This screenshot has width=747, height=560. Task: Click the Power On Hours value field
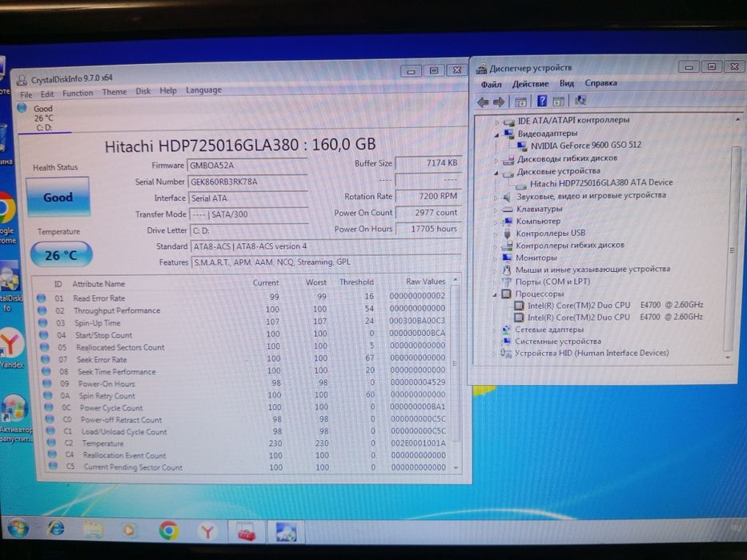click(x=428, y=229)
